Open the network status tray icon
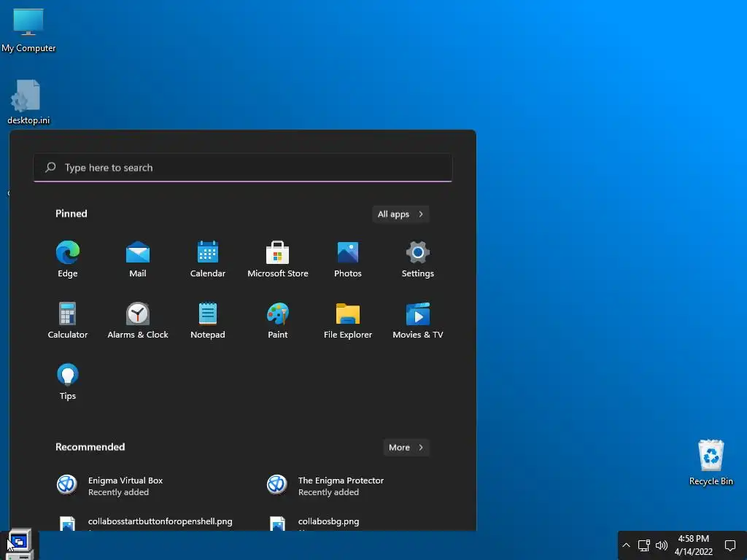The width and height of the screenshot is (747, 560). click(643, 545)
